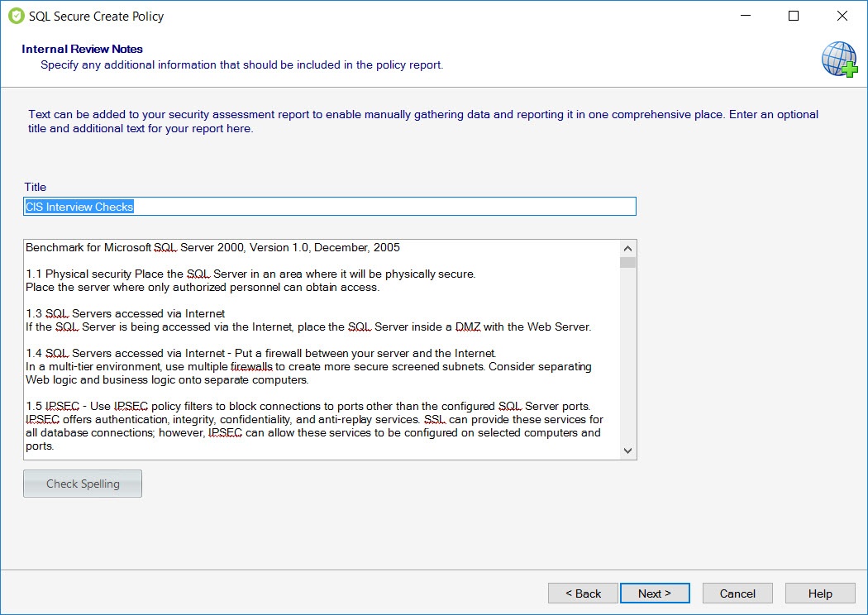Click the '1.4 SQL Servers accessed via Internet' firewall line

click(x=261, y=353)
